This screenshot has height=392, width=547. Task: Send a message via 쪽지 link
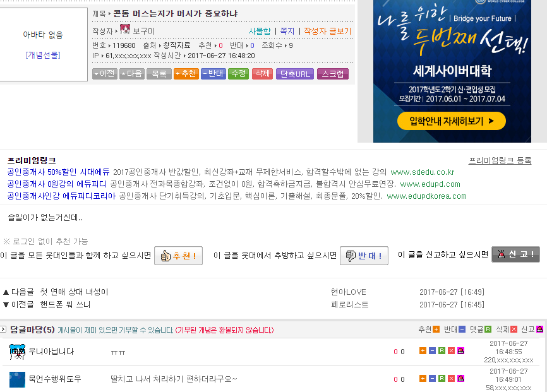pyautogui.click(x=287, y=31)
